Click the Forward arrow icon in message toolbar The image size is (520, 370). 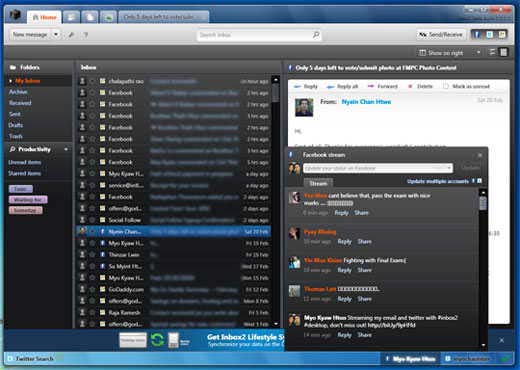pos(371,86)
